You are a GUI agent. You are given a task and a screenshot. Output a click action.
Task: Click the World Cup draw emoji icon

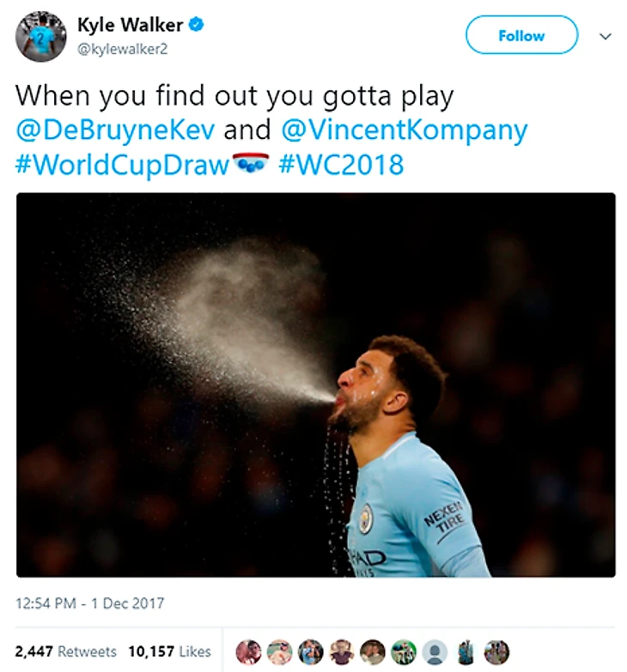[x=251, y=163]
